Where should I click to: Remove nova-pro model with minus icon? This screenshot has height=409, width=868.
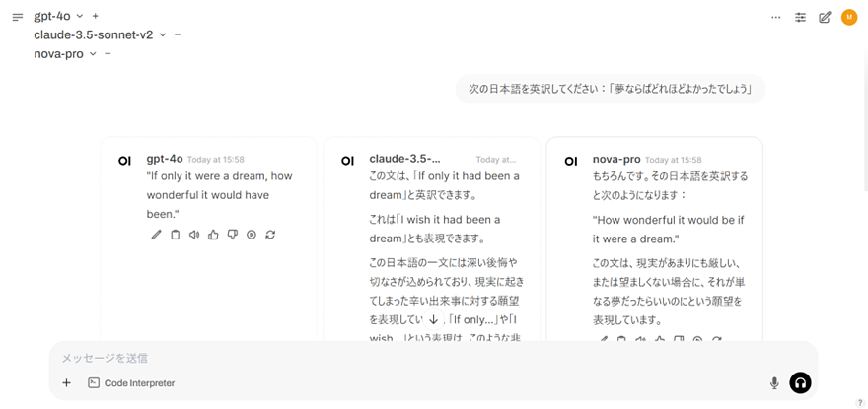pyautogui.click(x=108, y=53)
